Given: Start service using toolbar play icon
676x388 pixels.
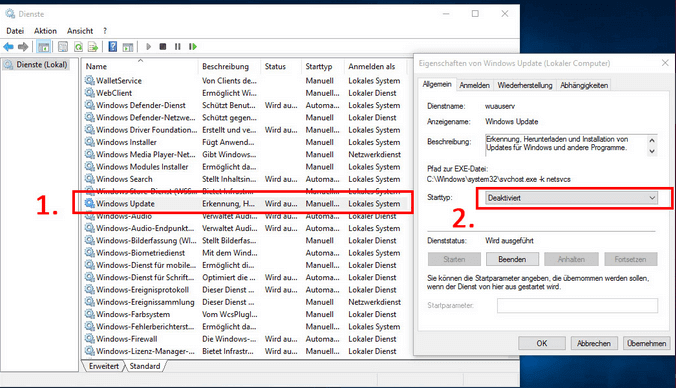Looking at the screenshot, I should tap(148, 47).
